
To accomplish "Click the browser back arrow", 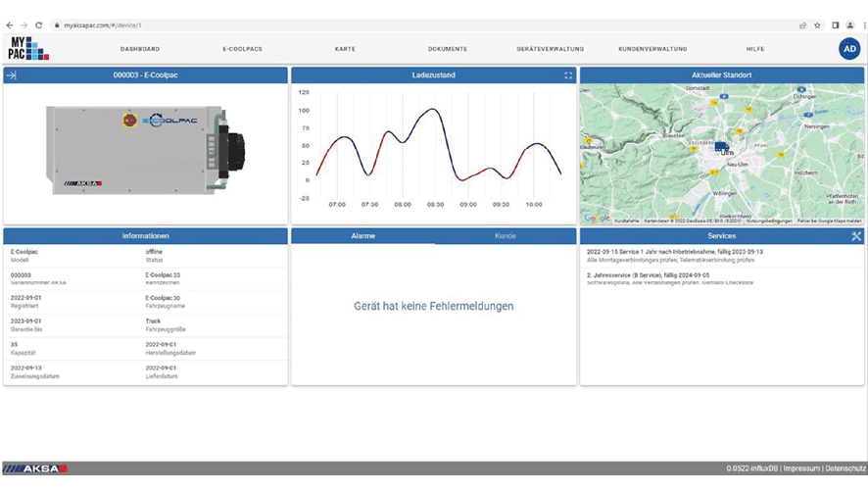I will pos(10,25).
